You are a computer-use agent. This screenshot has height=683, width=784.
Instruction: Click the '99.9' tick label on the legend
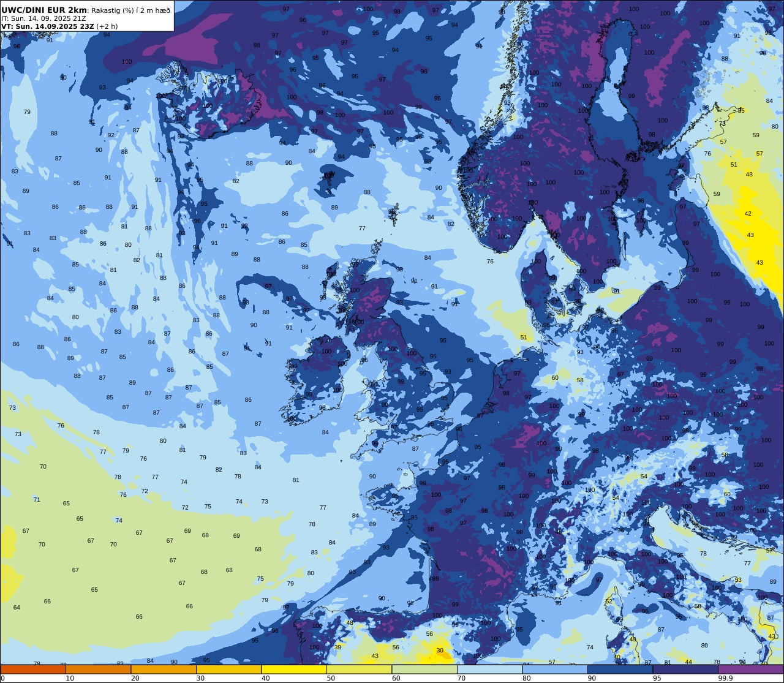point(725,678)
